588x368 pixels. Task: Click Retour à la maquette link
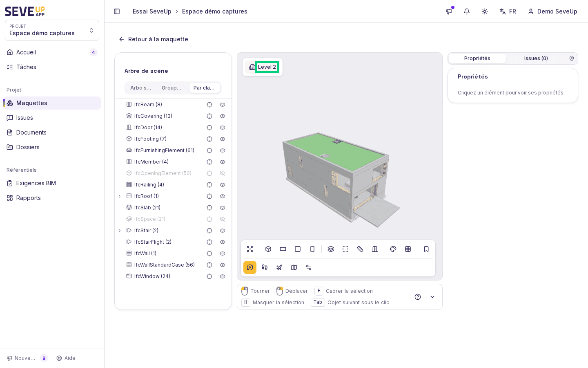click(154, 39)
